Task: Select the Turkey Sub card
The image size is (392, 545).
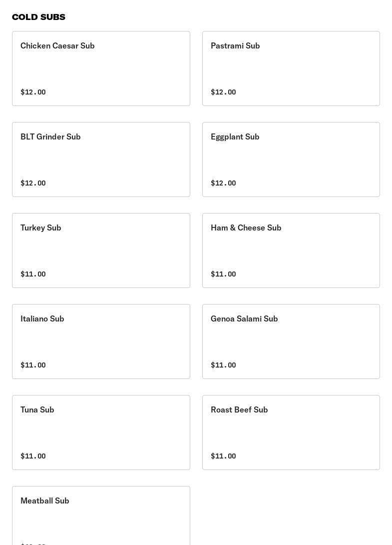Action: (x=101, y=250)
